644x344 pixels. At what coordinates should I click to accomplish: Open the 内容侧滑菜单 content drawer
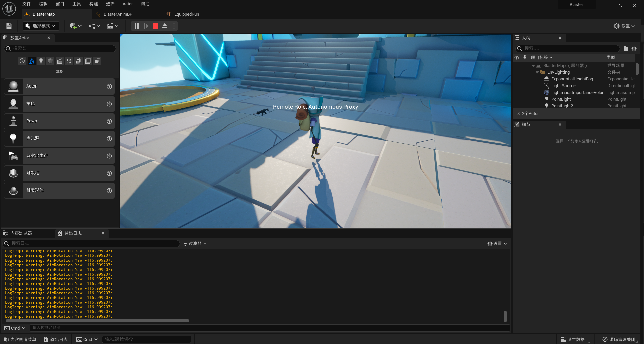[x=20, y=339]
